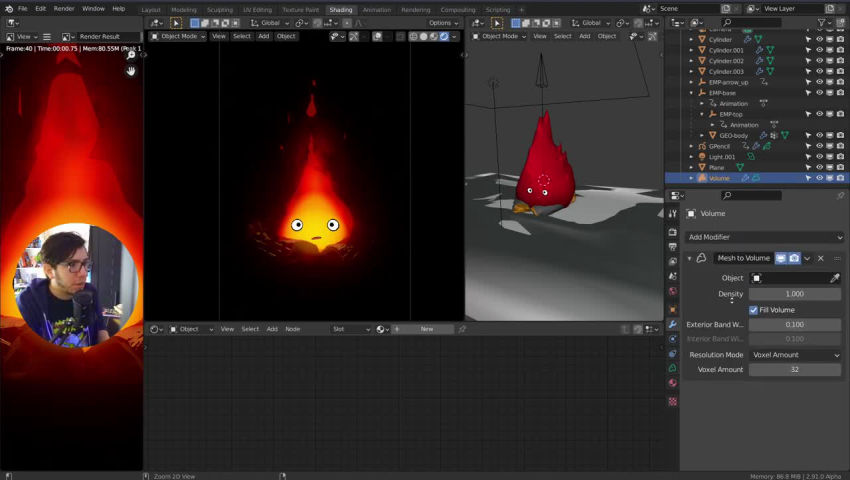
Task: Hide GPencil using its eye icon
Action: 819,146
